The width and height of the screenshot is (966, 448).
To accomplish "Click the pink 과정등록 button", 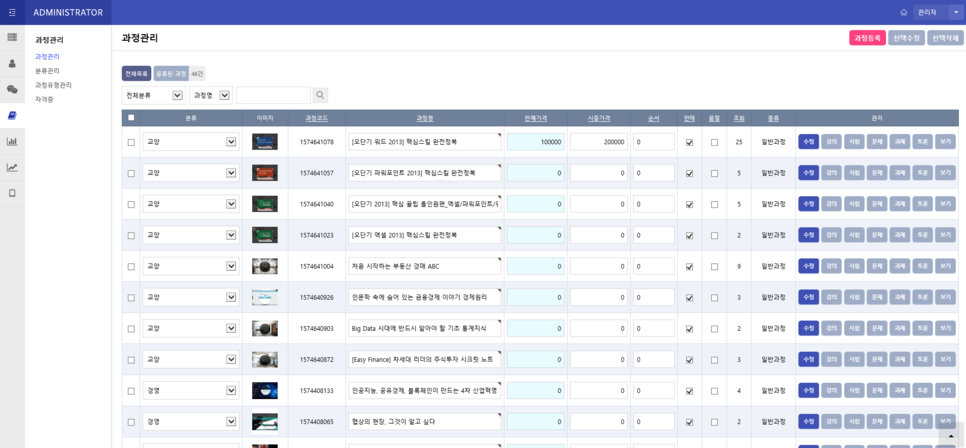I will click(867, 38).
